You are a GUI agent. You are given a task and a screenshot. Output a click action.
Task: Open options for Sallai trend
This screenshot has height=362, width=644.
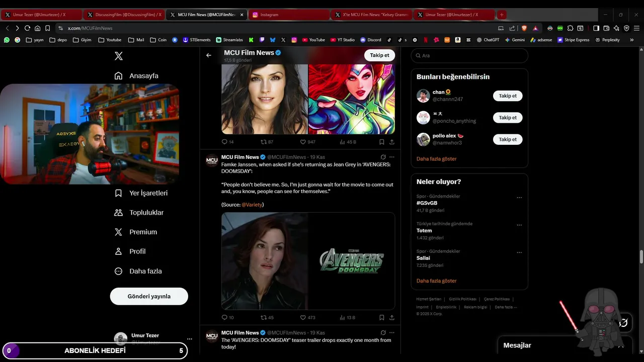tap(519, 252)
